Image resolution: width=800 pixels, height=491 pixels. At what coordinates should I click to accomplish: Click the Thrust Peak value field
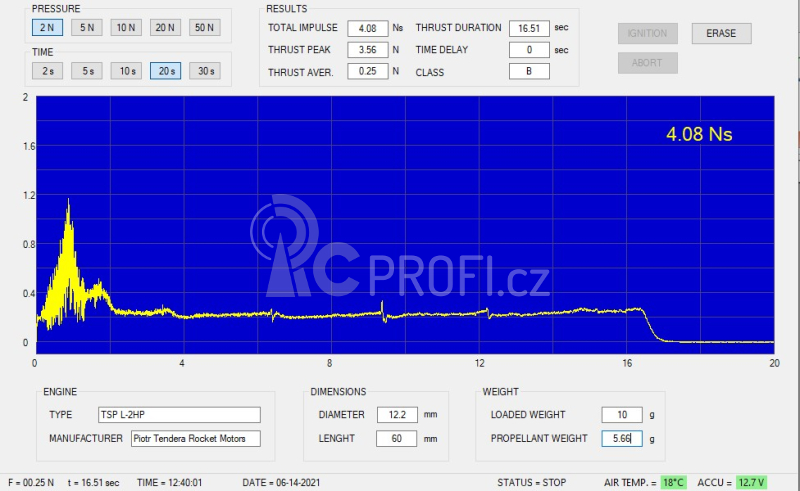click(x=367, y=50)
